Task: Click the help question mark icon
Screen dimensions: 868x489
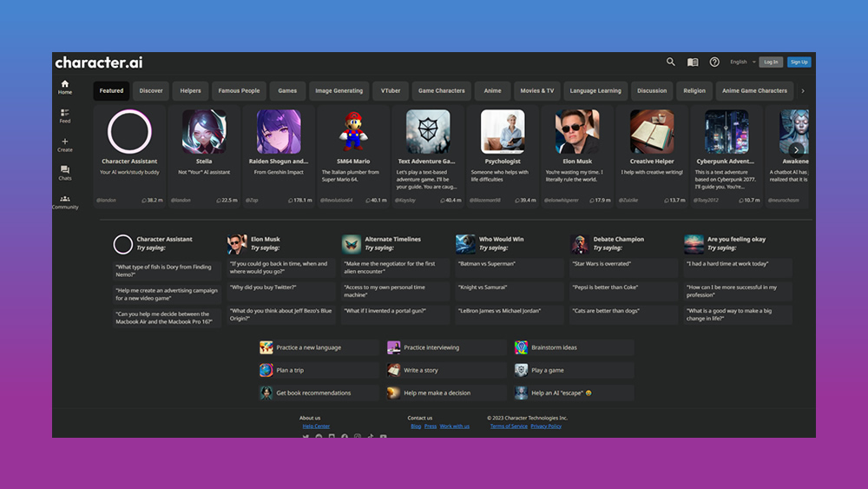Action: tap(714, 63)
